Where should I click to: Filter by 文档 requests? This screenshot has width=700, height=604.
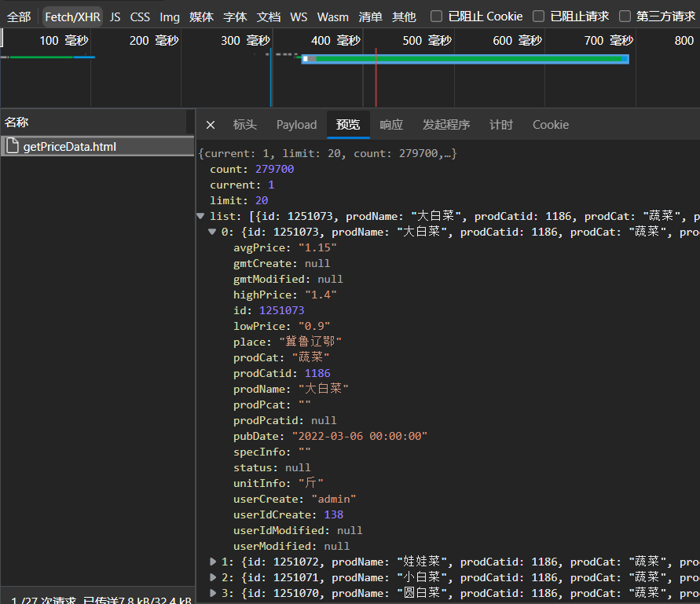coord(269,17)
